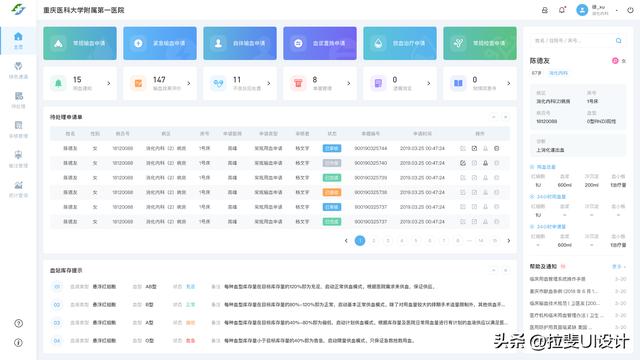Expand the 15 reminders card arrow
Image resolution: width=640 pixels, height=360 pixels.
click(109, 83)
